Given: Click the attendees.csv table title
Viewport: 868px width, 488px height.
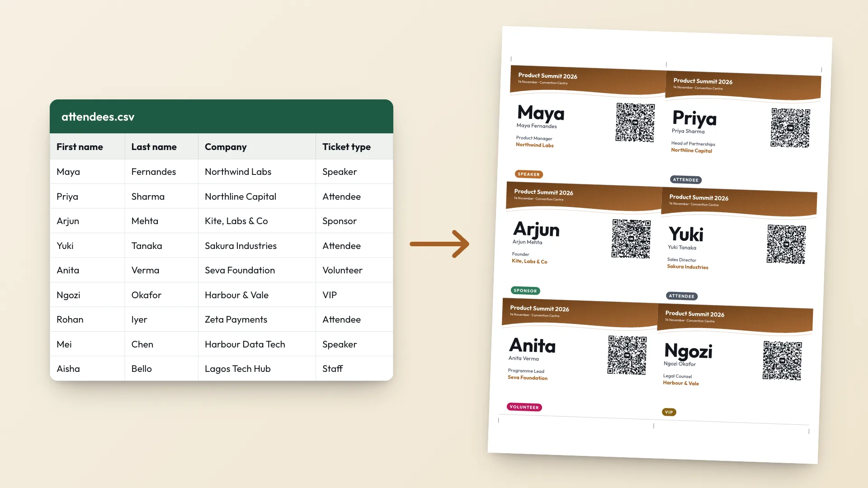Looking at the screenshot, I should pos(98,117).
